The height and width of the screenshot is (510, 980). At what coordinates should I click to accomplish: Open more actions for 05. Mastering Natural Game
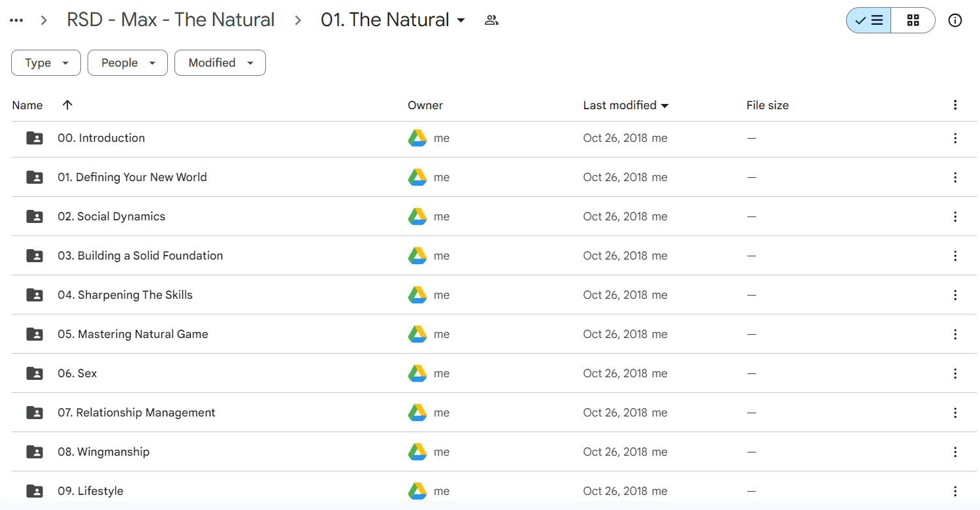pos(955,334)
